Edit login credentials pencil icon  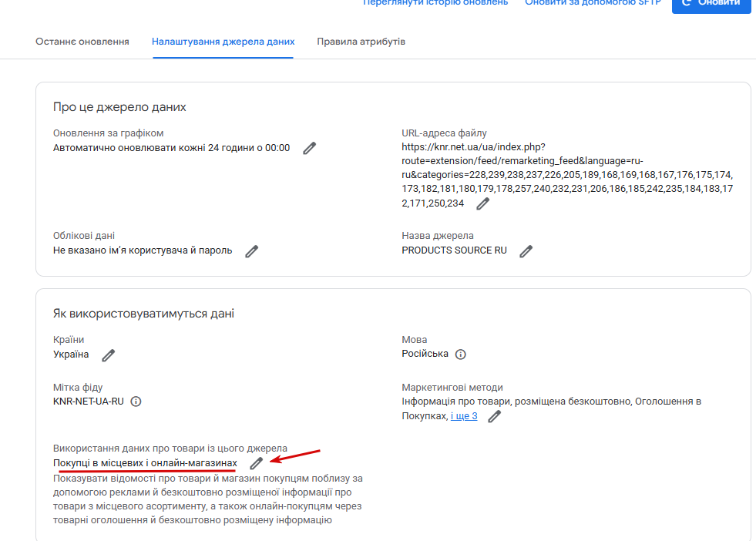click(252, 251)
